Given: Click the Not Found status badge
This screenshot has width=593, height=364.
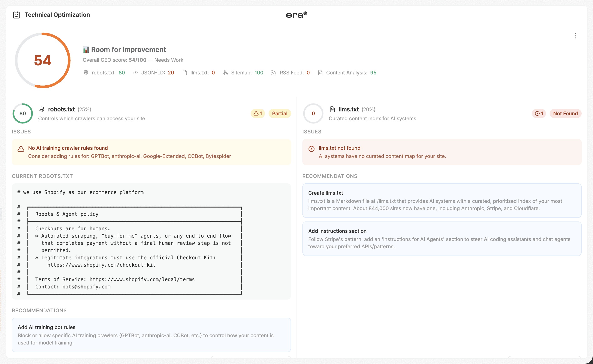Looking at the screenshot, I should coord(565,113).
